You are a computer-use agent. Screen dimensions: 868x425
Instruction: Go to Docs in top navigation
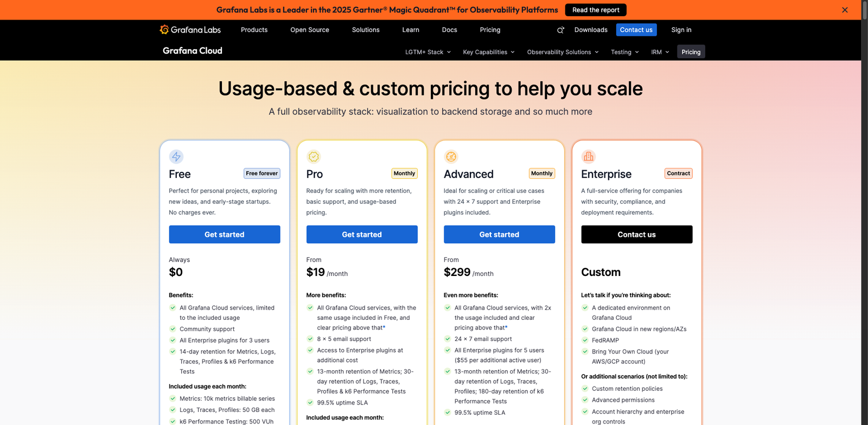click(449, 30)
